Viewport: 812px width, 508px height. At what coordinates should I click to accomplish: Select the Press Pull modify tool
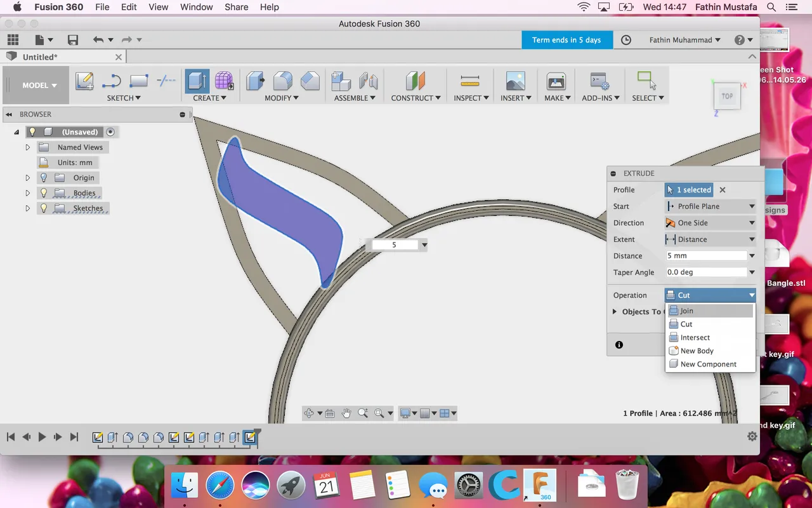(x=256, y=81)
